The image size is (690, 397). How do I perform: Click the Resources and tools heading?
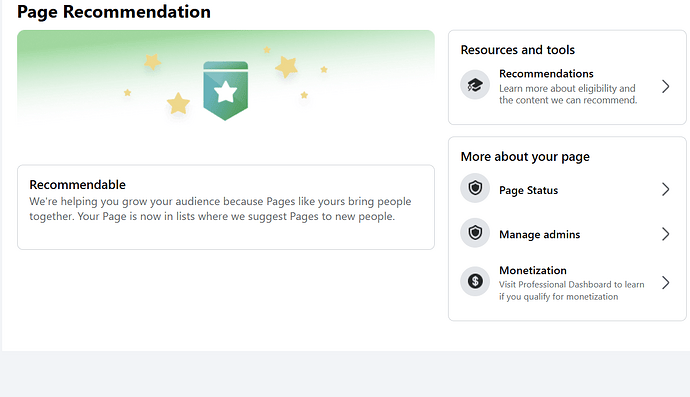(x=518, y=50)
